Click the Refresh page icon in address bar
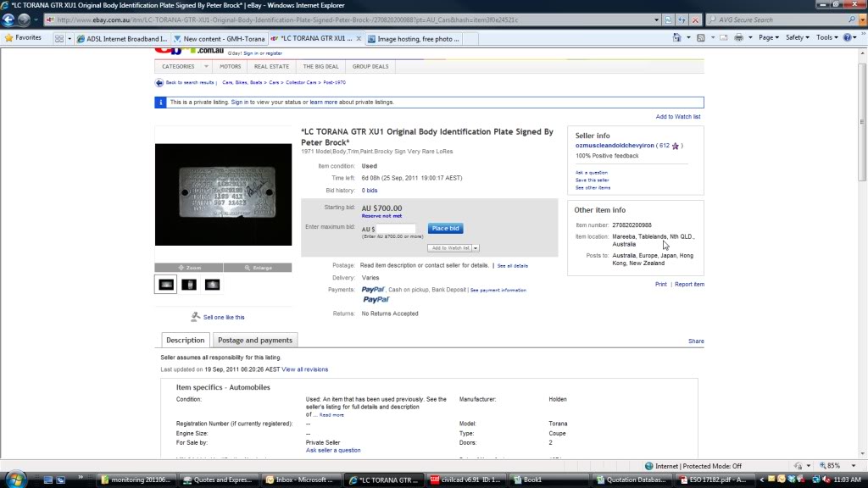Image resolution: width=868 pixels, height=488 pixels. [x=682, y=19]
